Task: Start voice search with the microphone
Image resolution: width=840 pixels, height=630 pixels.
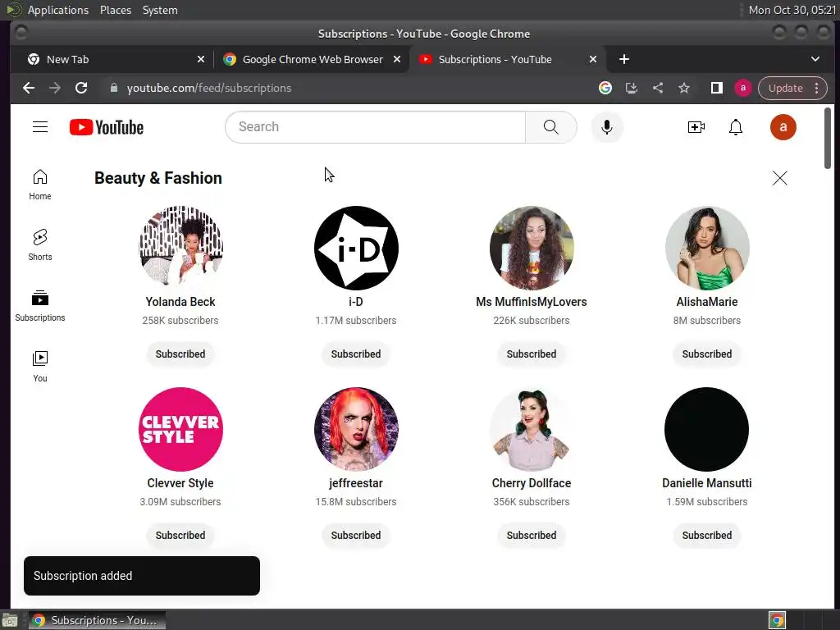Action: [x=607, y=127]
